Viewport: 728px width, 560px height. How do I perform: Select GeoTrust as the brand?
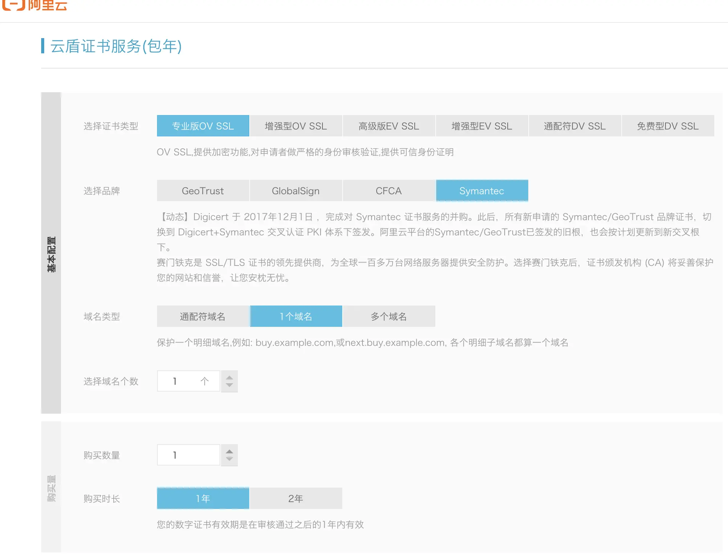pyautogui.click(x=203, y=190)
